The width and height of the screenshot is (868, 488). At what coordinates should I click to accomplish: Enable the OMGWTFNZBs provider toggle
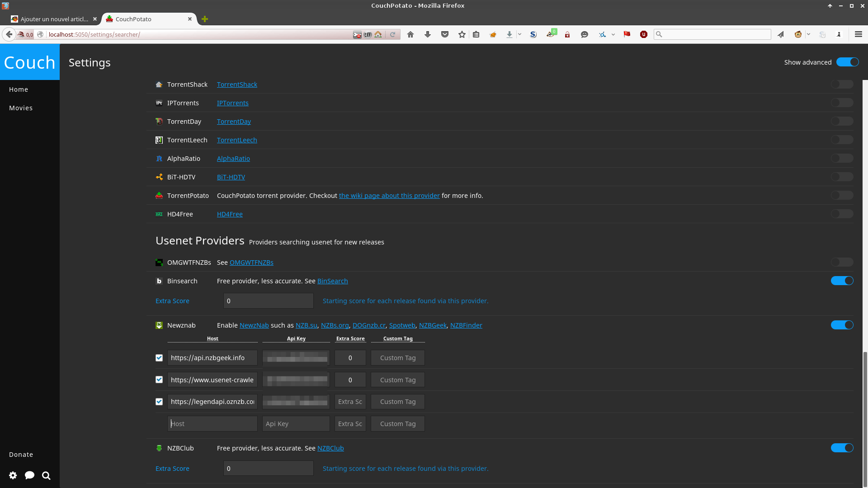click(x=842, y=263)
